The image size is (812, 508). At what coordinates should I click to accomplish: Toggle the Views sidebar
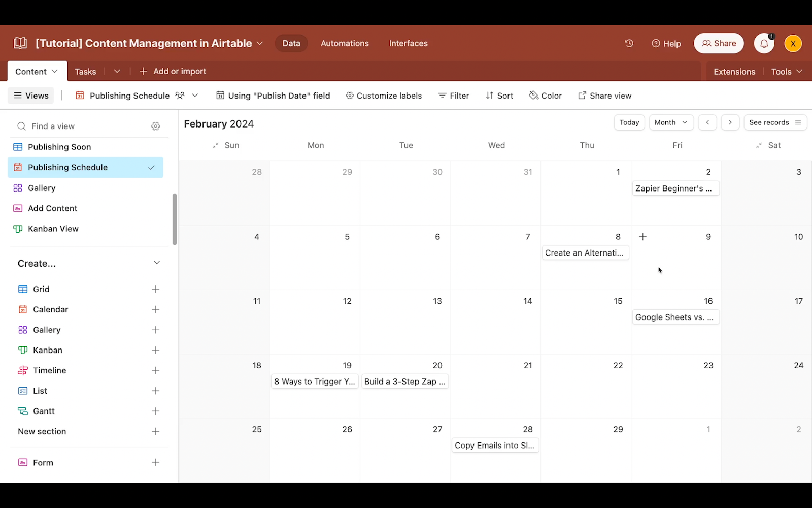coord(31,96)
